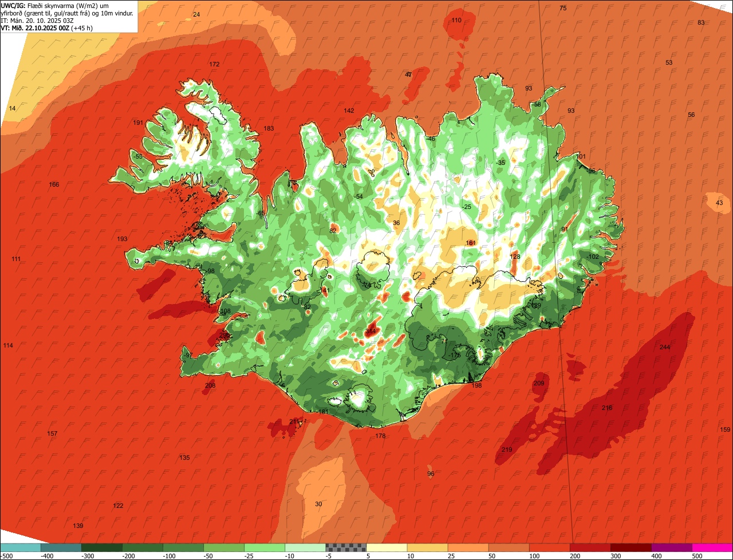Click the map value 114 at the western edge
The height and width of the screenshot is (560, 733).
point(8,345)
